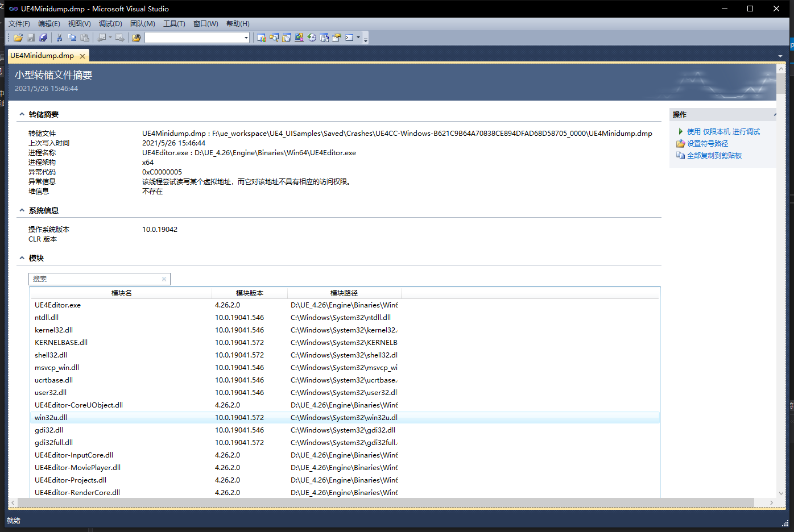The width and height of the screenshot is (794, 532).
Task: Click the Open File folder toolbar icon
Action: [x=18, y=38]
